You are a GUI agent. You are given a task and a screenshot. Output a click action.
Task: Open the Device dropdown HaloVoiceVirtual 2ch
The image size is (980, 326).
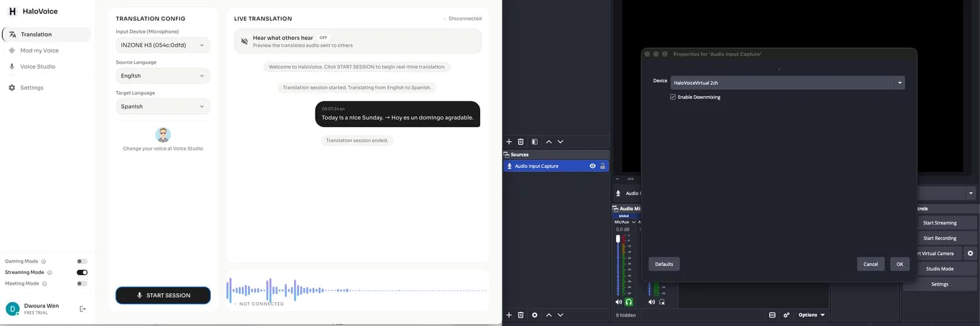click(788, 83)
